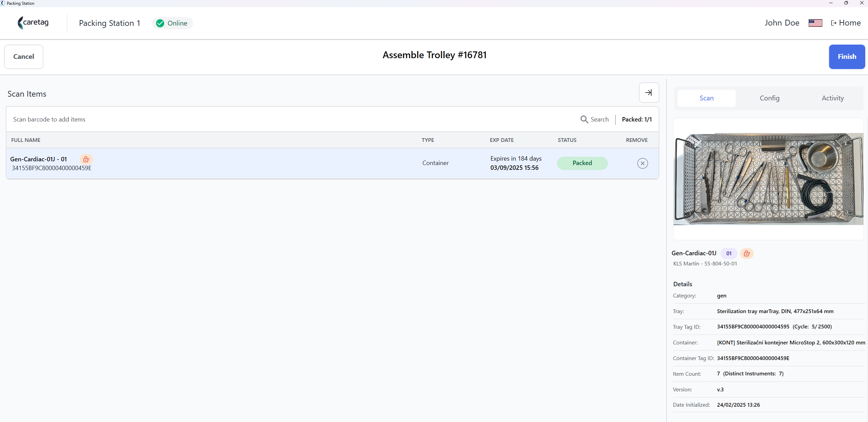Click the red lock badge in details panel
The image size is (868, 422).
point(746,254)
